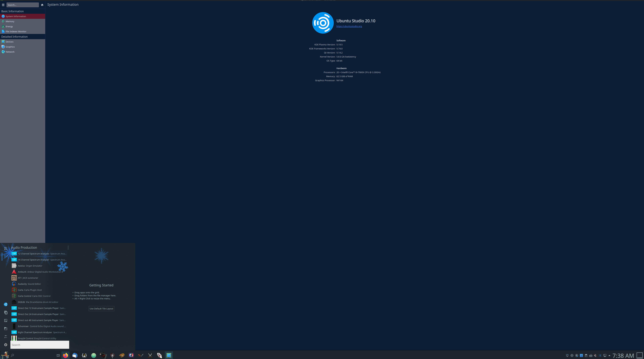The image size is (644, 359).
Task: Open the Memory module
Action: tap(22, 21)
